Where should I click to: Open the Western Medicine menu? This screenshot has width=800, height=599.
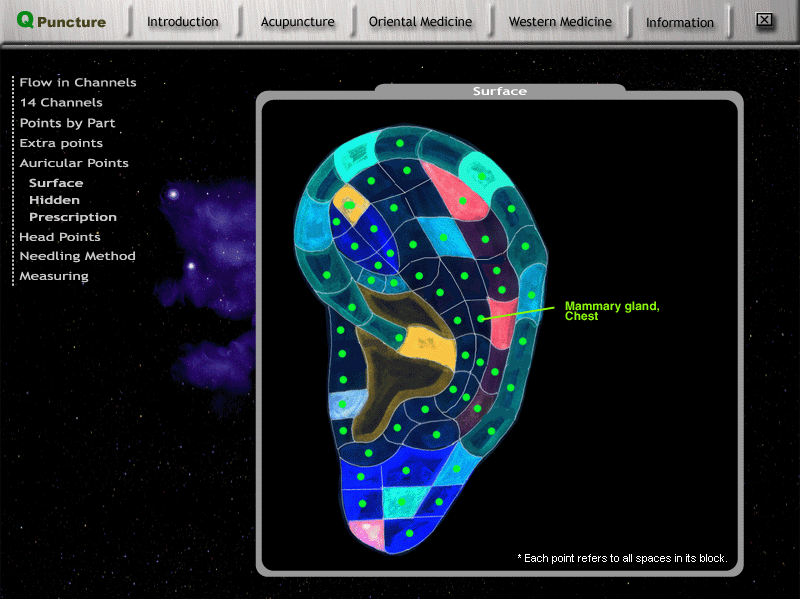click(559, 22)
